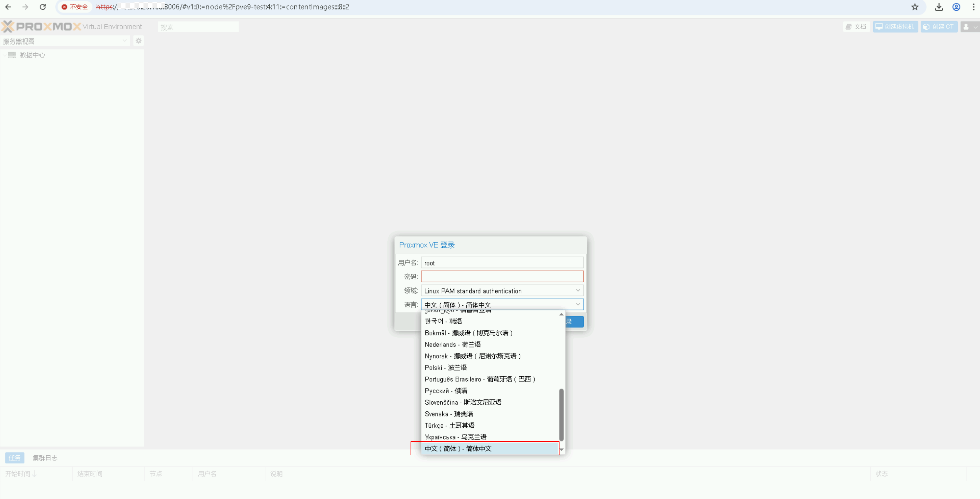
Task: Select Slovenščina - 斯洛文尼亚语 option
Action: (x=490, y=402)
